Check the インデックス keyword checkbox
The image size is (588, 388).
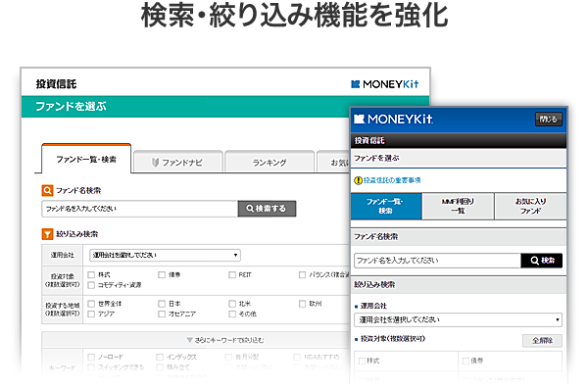pyautogui.click(x=160, y=357)
